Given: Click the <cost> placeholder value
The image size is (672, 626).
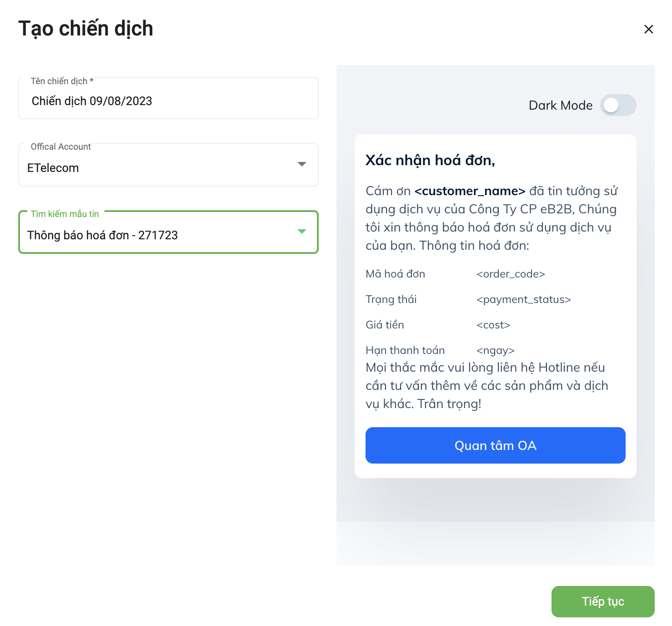Looking at the screenshot, I should [493, 325].
